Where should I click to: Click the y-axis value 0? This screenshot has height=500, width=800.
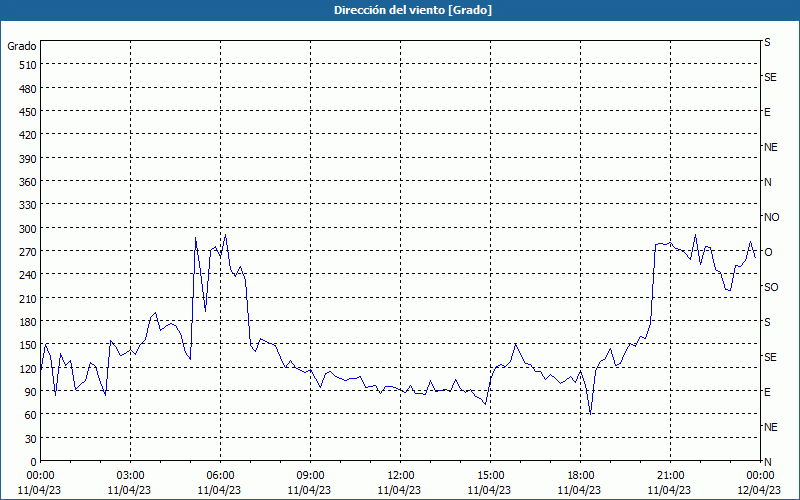[34, 462]
